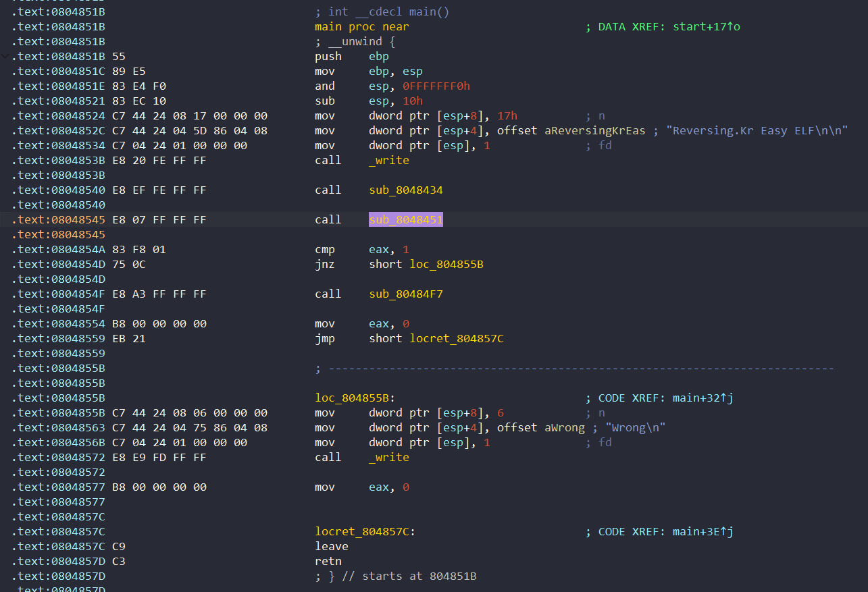Select opcode bytes 'E8 A3 FF FF FF'

[159, 294]
